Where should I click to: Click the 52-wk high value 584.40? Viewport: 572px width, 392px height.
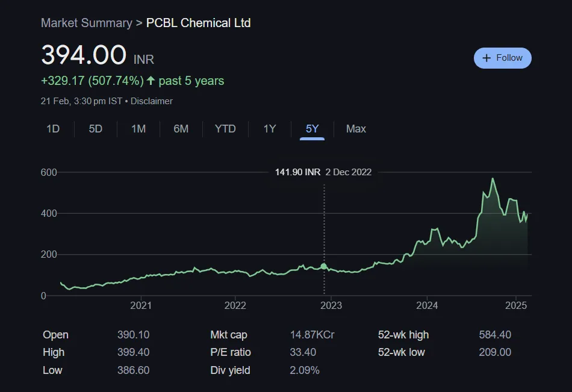click(x=495, y=335)
